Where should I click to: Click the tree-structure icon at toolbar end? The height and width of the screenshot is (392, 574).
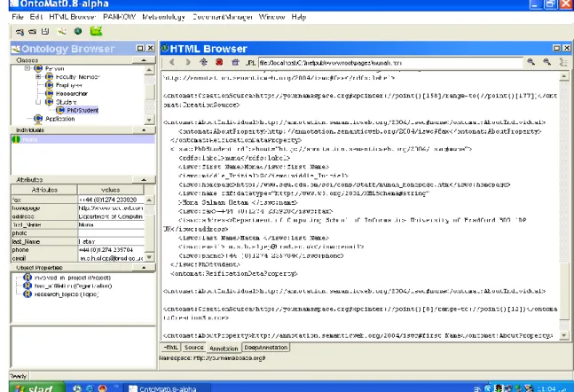click(x=563, y=62)
